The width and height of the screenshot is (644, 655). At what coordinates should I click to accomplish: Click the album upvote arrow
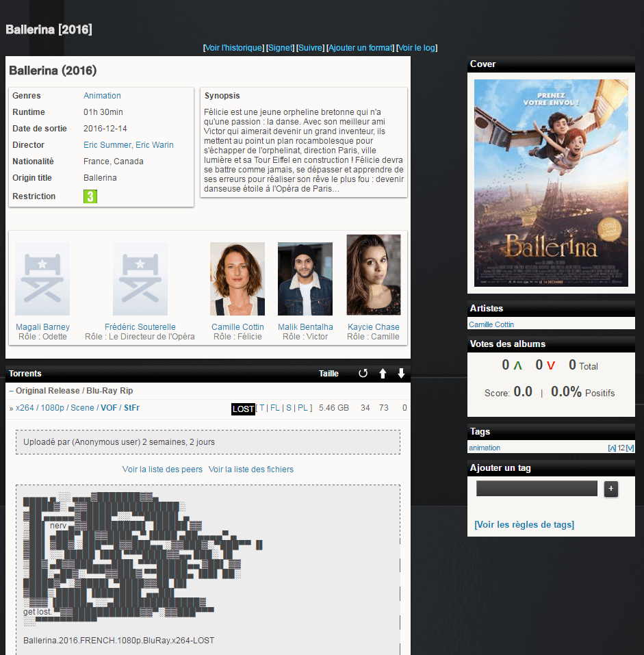click(518, 365)
